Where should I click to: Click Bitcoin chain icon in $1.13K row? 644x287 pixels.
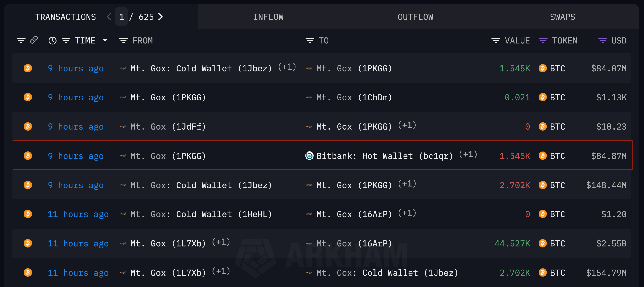tap(28, 97)
